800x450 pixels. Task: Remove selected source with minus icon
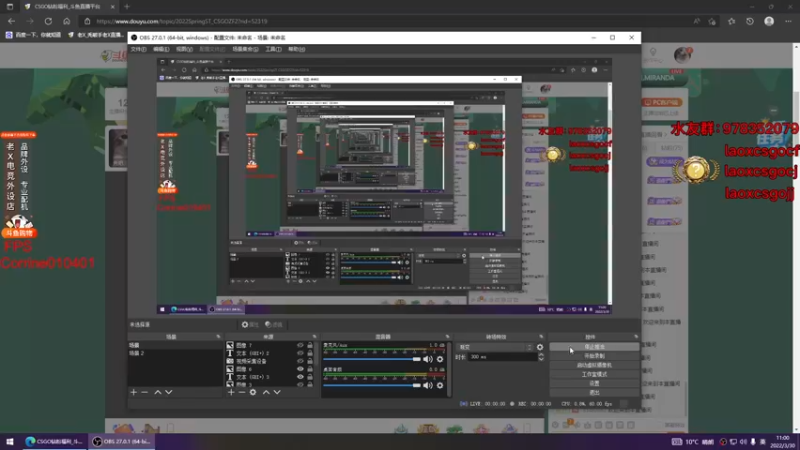pos(242,392)
